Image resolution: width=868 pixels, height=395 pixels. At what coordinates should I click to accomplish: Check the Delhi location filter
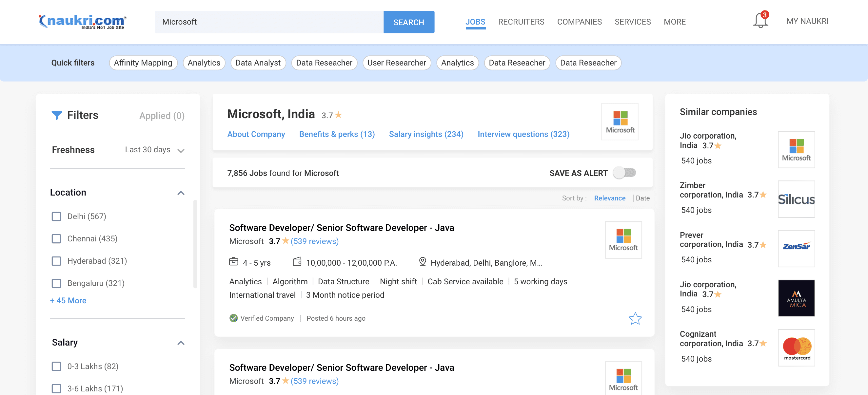(56, 216)
